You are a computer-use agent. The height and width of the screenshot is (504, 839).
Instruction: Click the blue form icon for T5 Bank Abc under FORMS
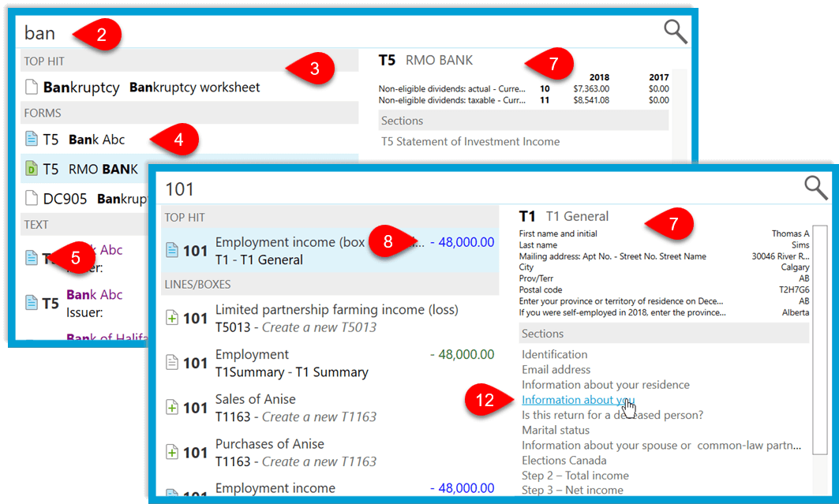click(x=32, y=139)
